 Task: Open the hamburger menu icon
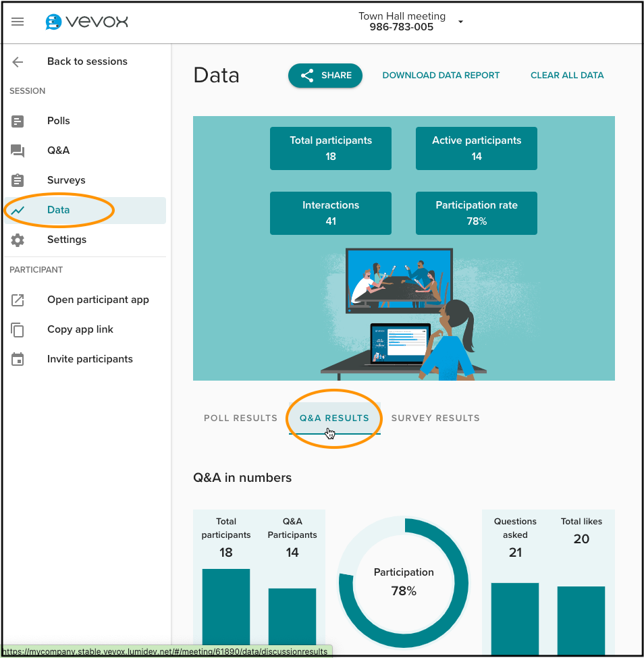17,22
